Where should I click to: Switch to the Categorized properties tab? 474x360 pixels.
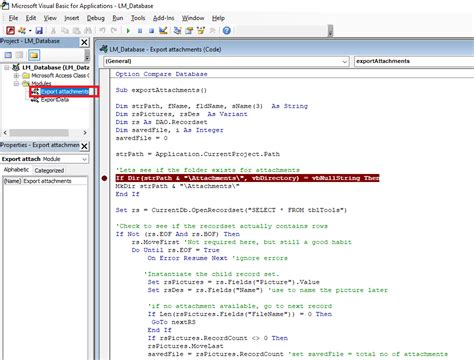coord(49,170)
